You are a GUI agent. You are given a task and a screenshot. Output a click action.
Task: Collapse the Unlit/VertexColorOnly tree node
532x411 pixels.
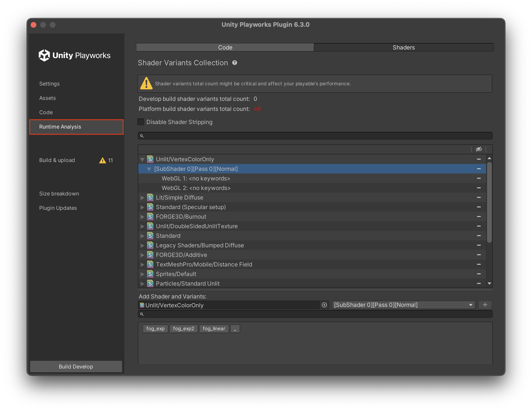pyautogui.click(x=142, y=159)
